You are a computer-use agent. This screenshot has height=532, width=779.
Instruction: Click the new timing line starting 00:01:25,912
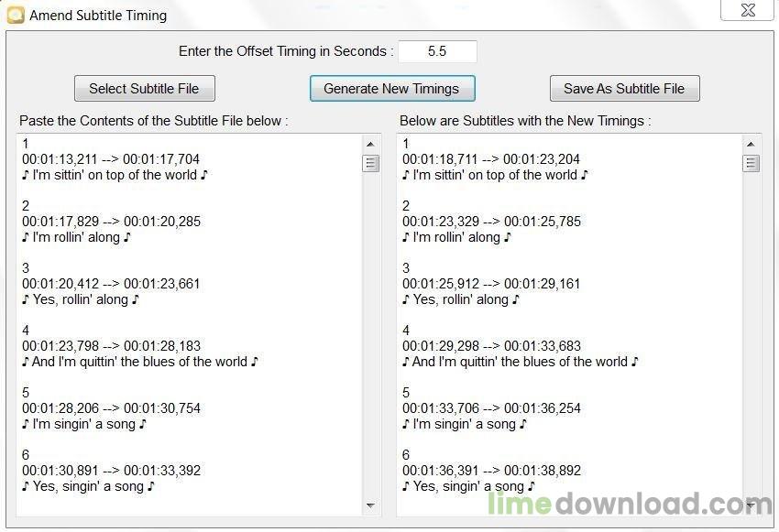pos(491,284)
